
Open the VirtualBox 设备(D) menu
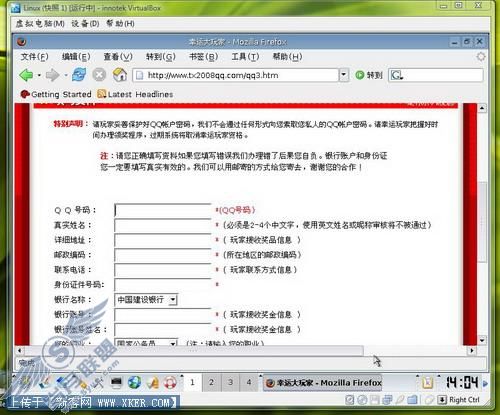(85, 24)
